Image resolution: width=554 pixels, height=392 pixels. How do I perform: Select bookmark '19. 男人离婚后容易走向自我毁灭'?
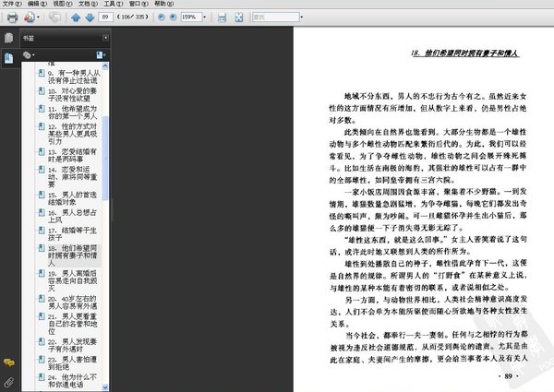(73, 281)
